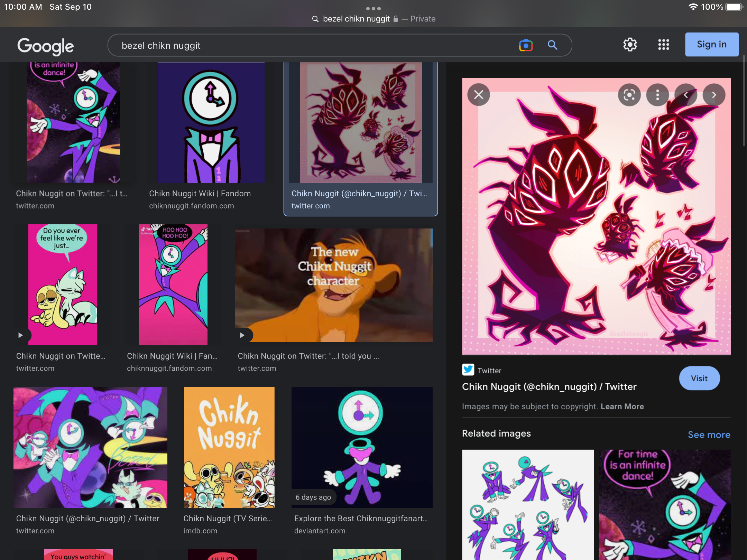
Task: Search inside image with Lens icon
Action: (x=629, y=95)
